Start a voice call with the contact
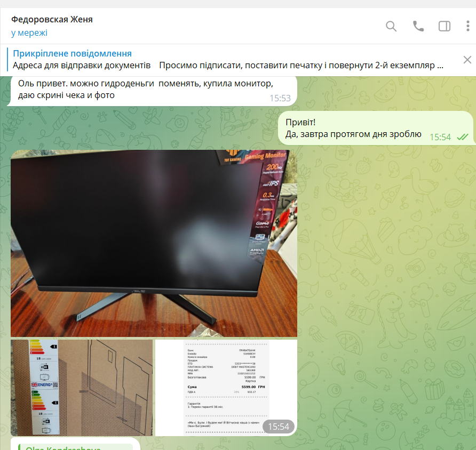476x450 pixels. 418,26
